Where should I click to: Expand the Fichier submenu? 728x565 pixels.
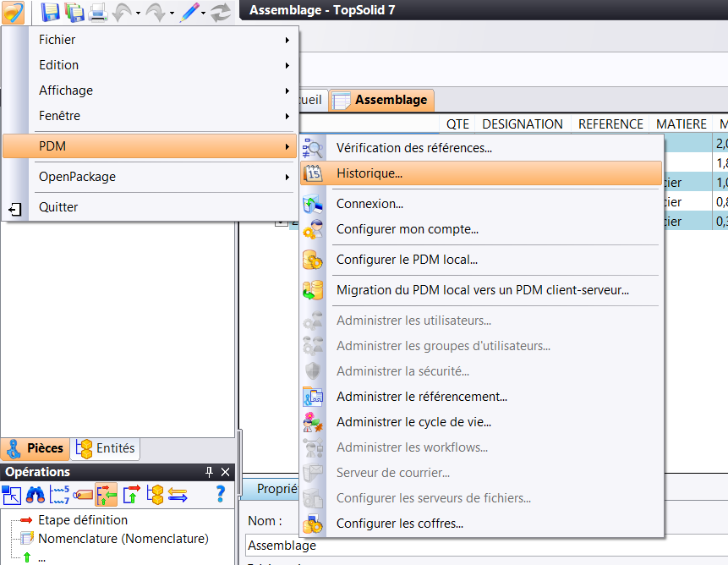click(150, 40)
